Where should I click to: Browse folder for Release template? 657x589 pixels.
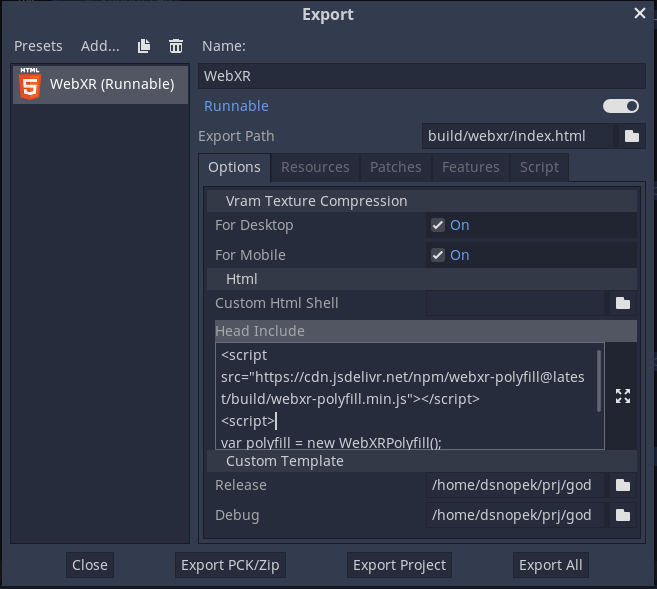pos(623,485)
